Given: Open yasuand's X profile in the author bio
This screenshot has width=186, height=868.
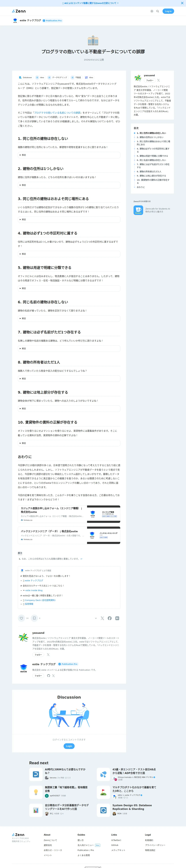Looking at the screenshot, I should 48,655.
